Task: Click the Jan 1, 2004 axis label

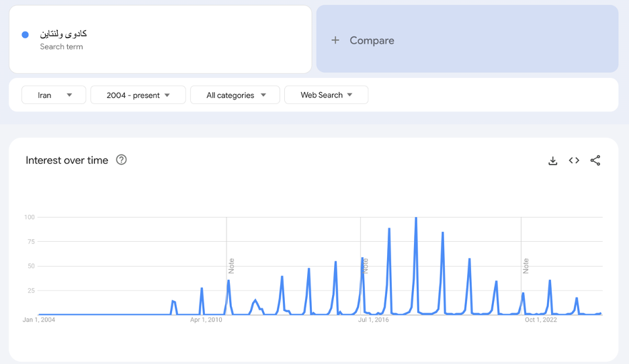Action: [x=39, y=320]
